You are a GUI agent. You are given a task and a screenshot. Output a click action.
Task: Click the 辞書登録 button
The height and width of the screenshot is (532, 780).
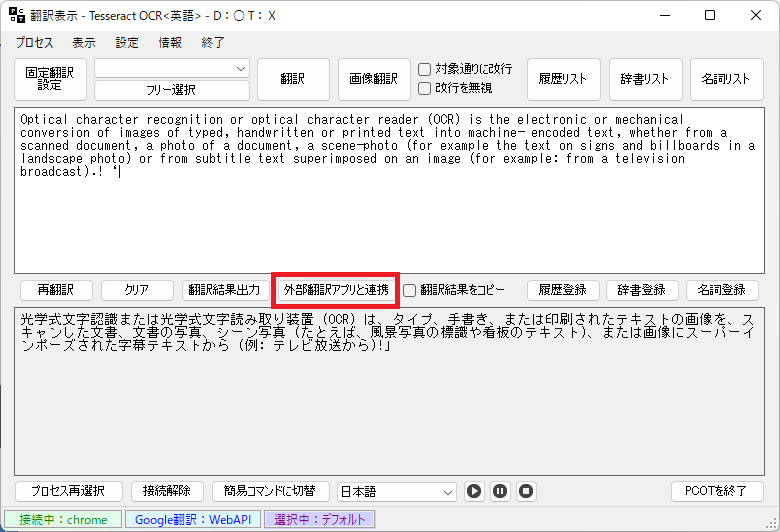point(642,290)
